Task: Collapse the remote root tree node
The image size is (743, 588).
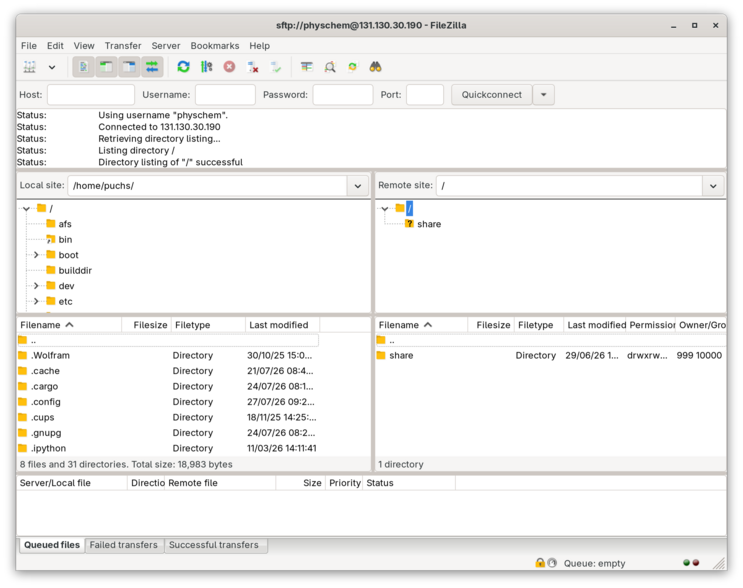Action: tap(385, 208)
